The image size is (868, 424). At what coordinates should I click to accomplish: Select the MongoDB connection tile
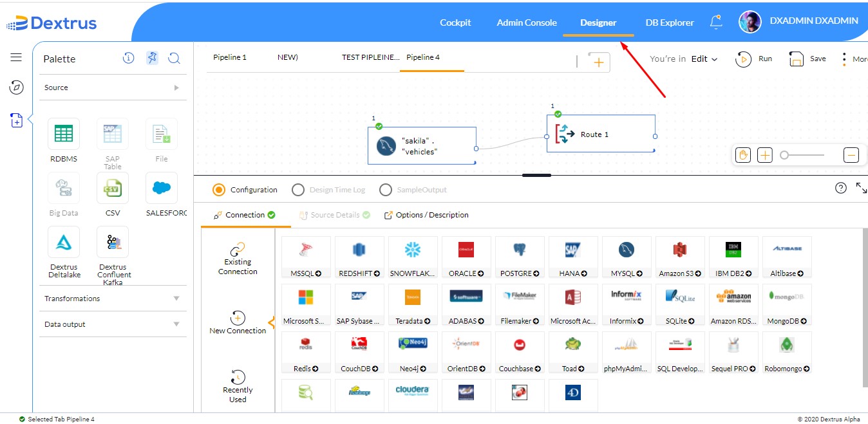(787, 305)
